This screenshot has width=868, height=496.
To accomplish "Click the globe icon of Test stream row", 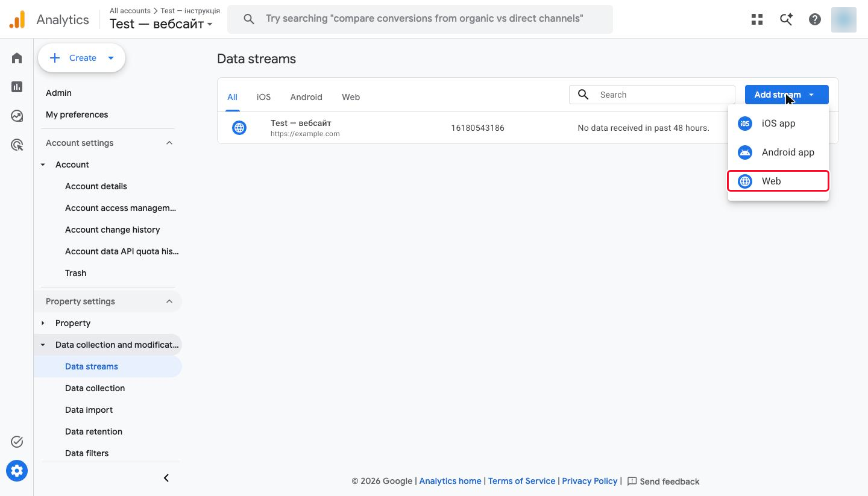I will coord(239,128).
